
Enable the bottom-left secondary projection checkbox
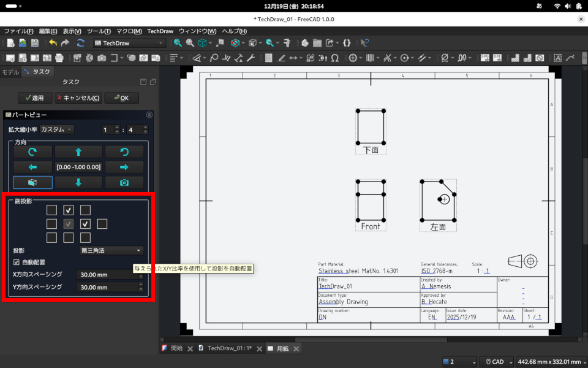click(x=51, y=238)
